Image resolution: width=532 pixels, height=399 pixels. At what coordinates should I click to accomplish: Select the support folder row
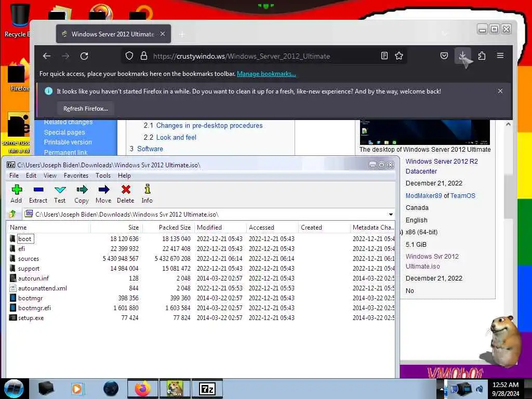[x=201, y=269]
